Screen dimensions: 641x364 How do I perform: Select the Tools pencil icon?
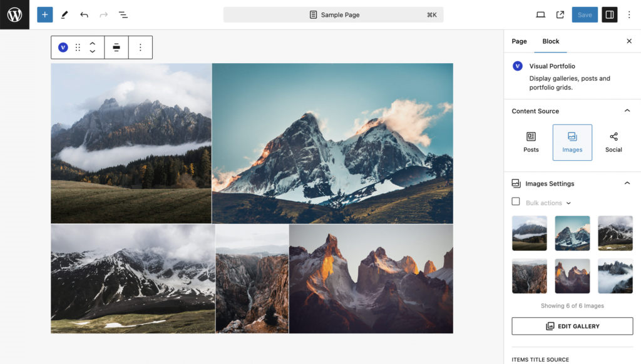[64, 15]
